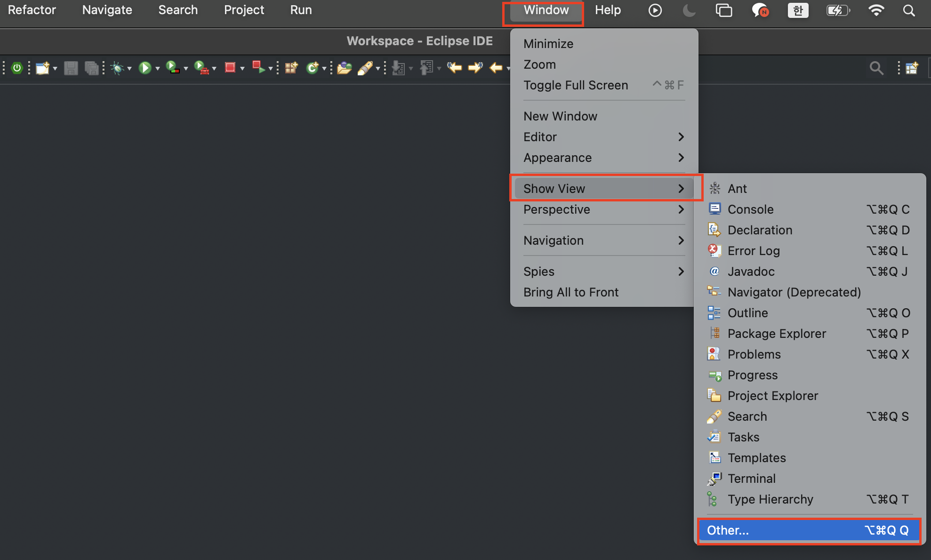
Task: Click the Save floppy disk icon
Action: click(71, 68)
